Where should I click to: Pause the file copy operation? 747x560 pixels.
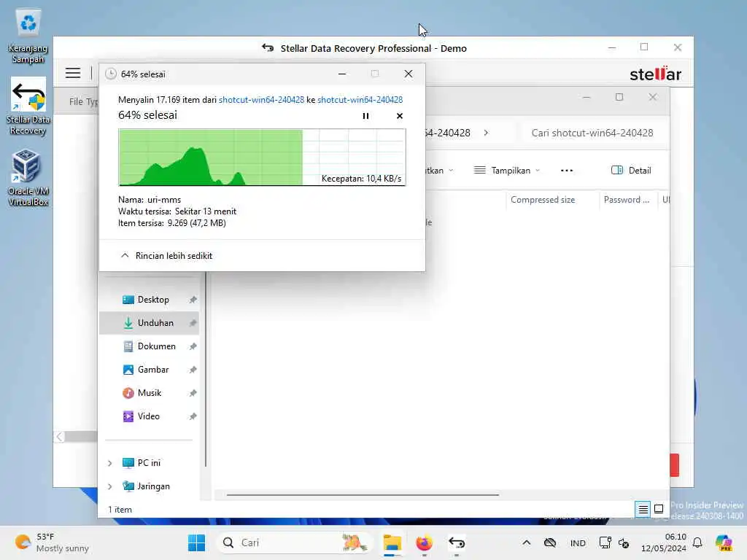pyautogui.click(x=365, y=116)
